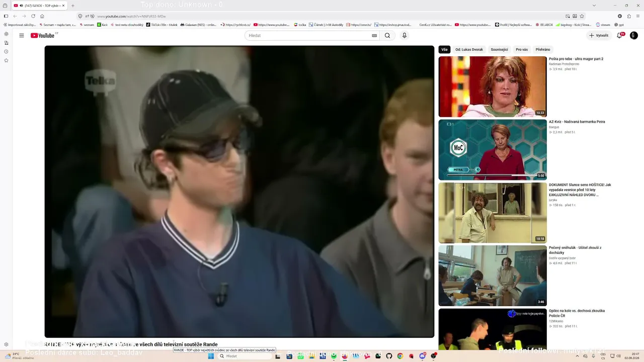Image resolution: width=644 pixels, height=362 pixels.
Task: Open Windows taskbar search box 'Hledat'
Action: point(245,356)
